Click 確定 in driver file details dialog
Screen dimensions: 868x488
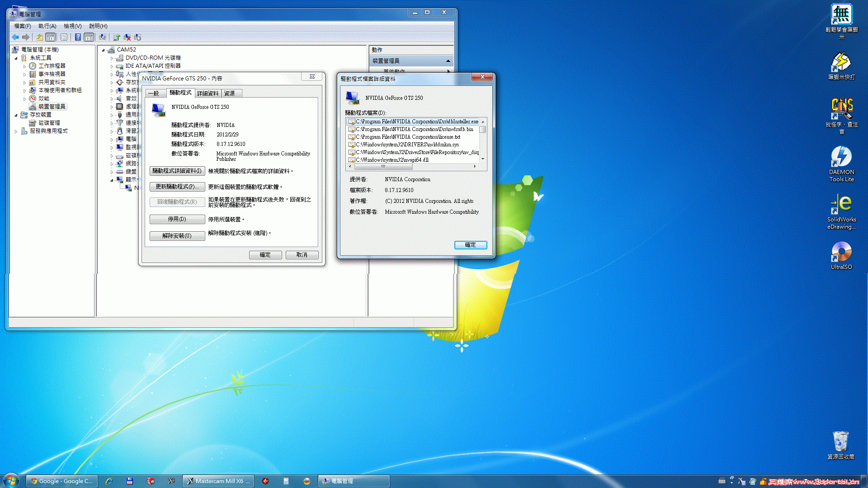(470, 245)
